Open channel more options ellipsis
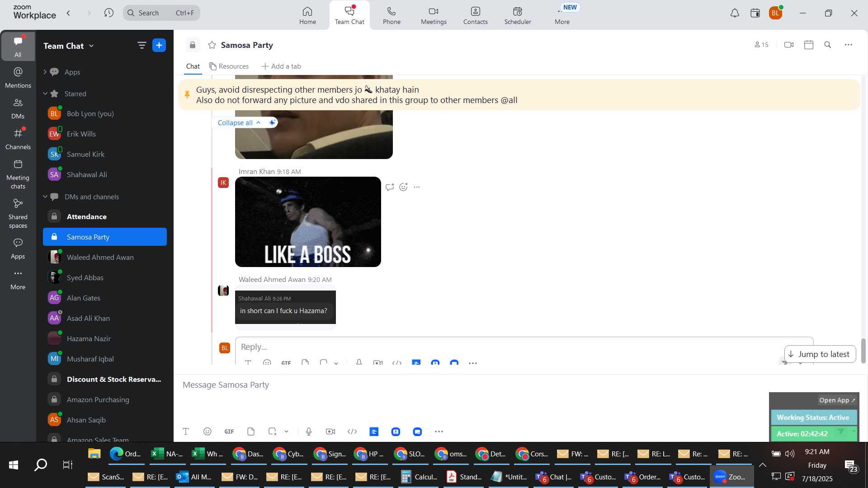The image size is (868, 488). point(849,45)
